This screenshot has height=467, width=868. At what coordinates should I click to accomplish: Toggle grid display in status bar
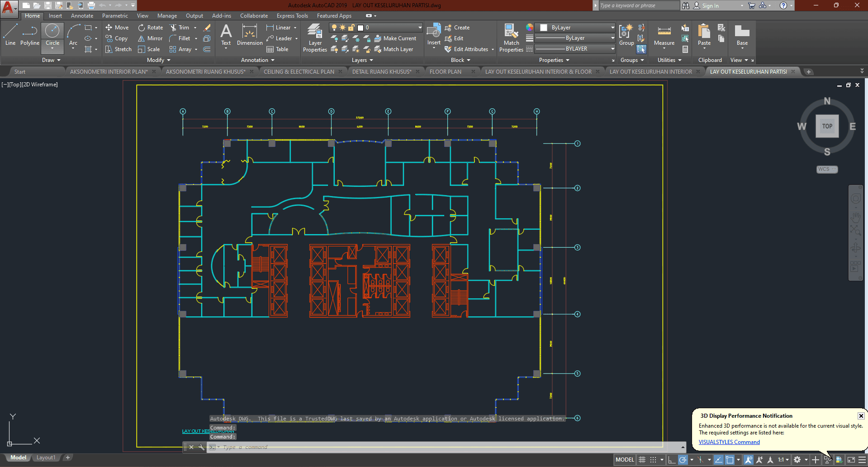pyautogui.click(x=642, y=459)
